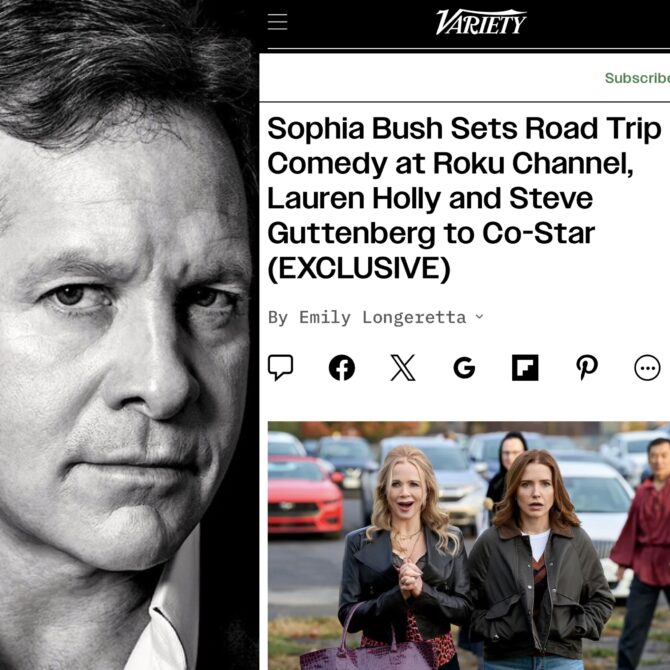670x670 pixels.
Task: Click the black-and-white portrait photo
Action: click(x=129, y=335)
